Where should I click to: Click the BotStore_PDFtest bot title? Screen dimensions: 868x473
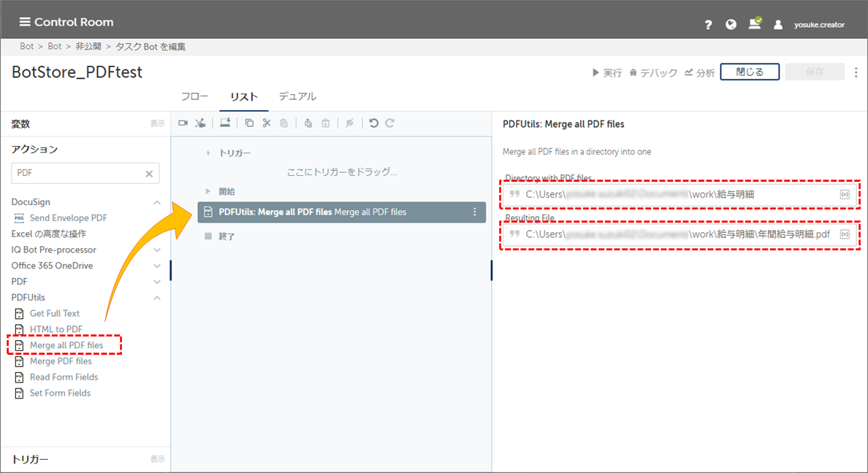coord(77,72)
